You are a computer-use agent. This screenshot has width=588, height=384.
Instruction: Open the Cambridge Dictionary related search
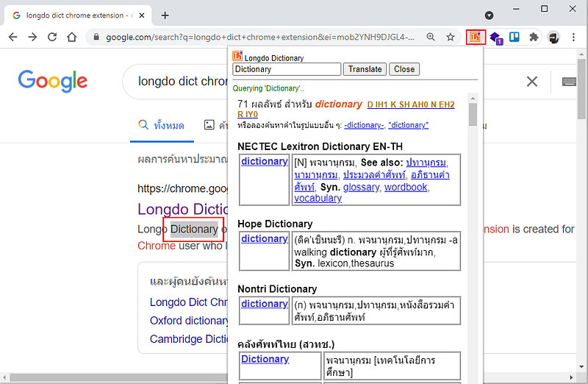[x=189, y=339]
